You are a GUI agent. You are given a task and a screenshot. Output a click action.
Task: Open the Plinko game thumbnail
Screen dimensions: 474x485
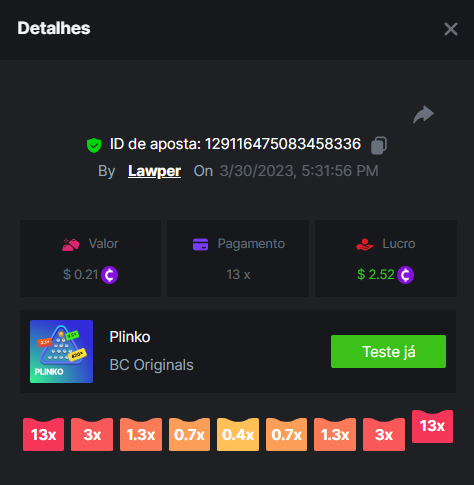coord(61,351)
